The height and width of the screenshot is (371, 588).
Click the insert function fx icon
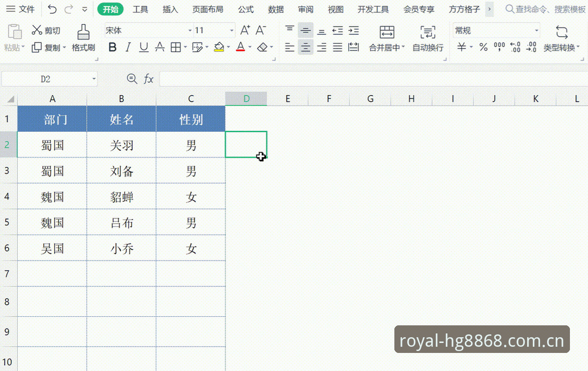pyautogui.click(x=149, y=79)
